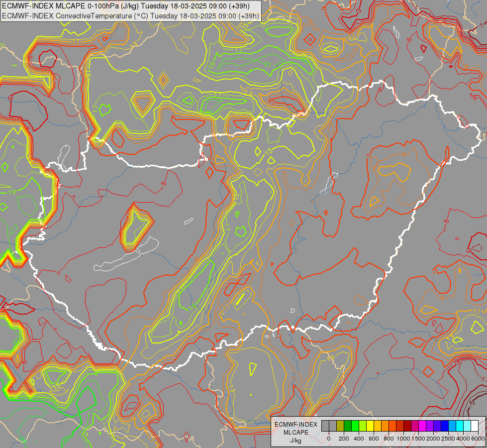The image size is (487, 448).
Task: Pick the pure yellow legend color swatch
Action: (370, 426)
